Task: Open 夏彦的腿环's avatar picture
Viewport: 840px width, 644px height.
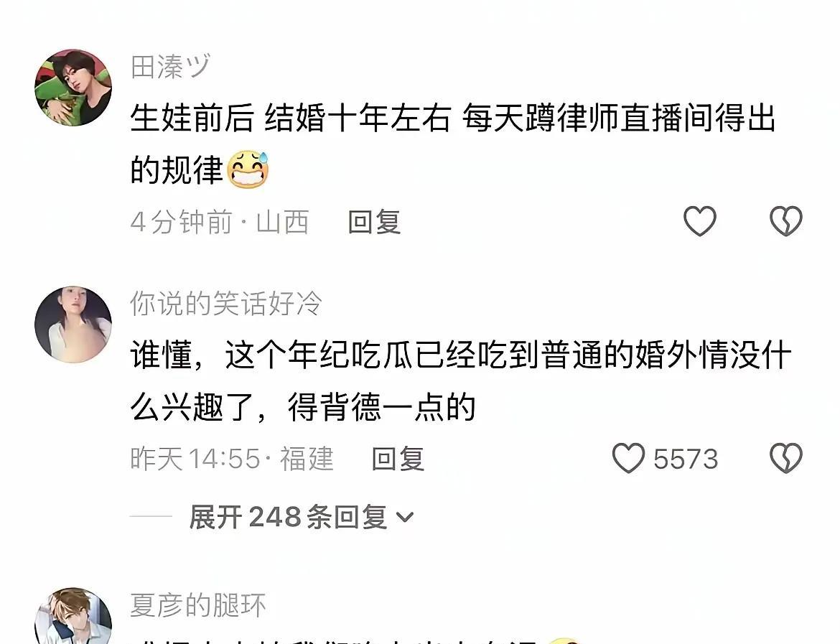Action: pyautogui.click(x=73, y=616)
